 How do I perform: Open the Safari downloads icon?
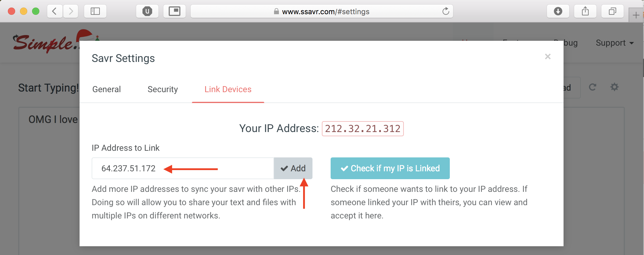558,11
